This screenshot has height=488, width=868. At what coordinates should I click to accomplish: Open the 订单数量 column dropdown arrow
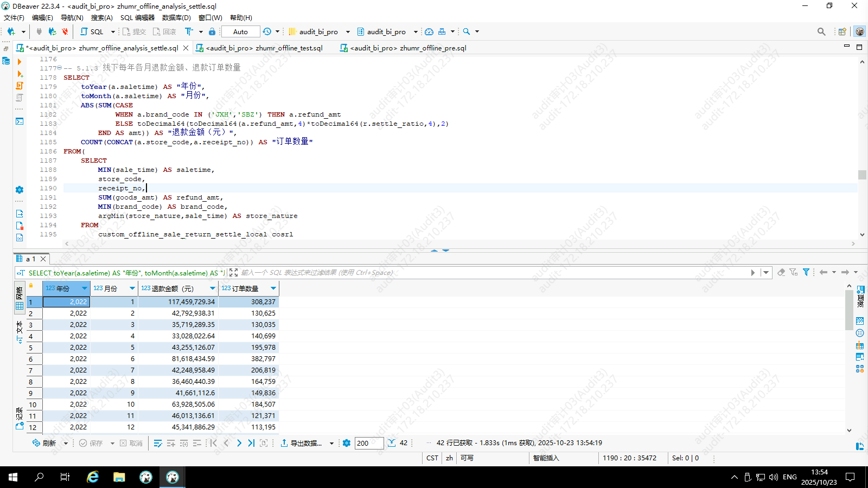pyautogui.click(x=273, y=288)
